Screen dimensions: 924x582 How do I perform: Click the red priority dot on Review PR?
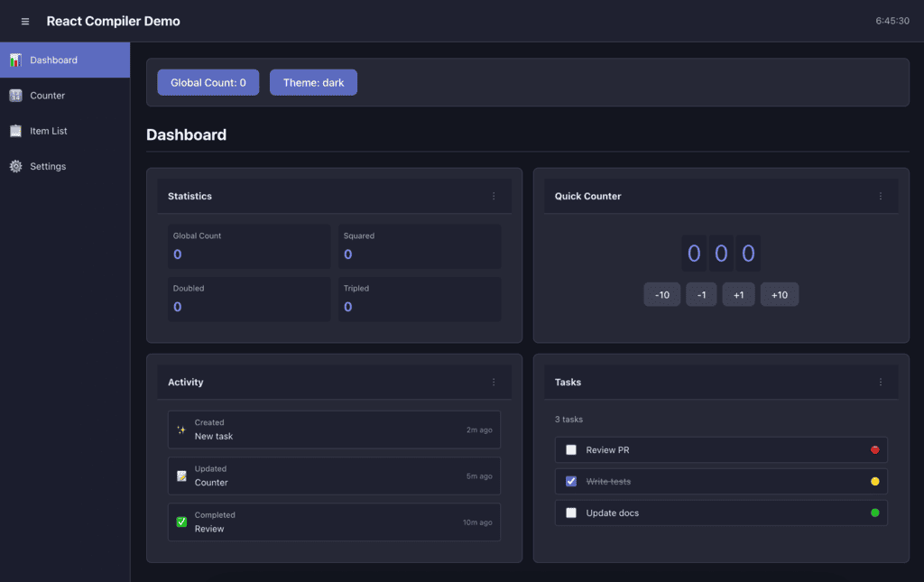874,450
